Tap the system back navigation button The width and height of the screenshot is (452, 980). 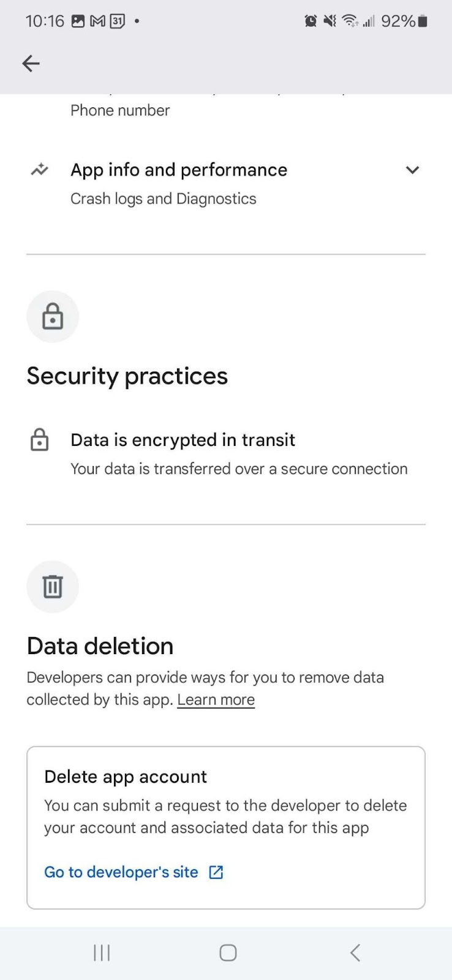355,952
